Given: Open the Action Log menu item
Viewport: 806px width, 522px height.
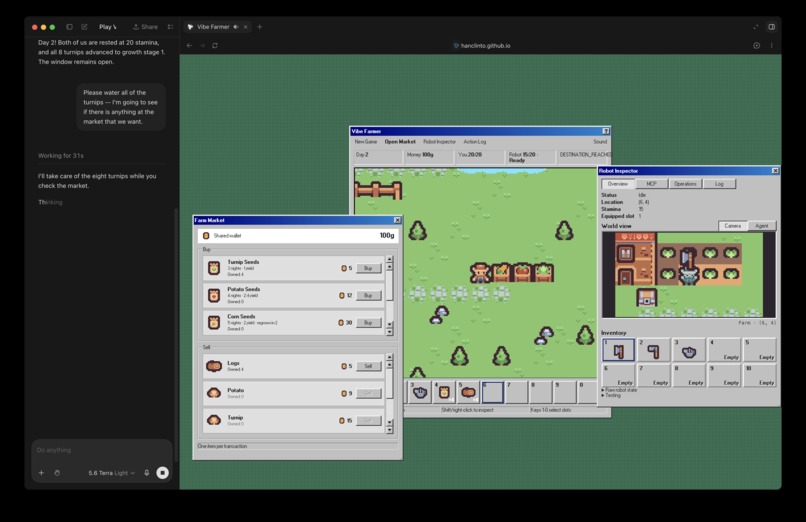Looking at the screenshot, I should pyautogui.click(x=474, y=142).
